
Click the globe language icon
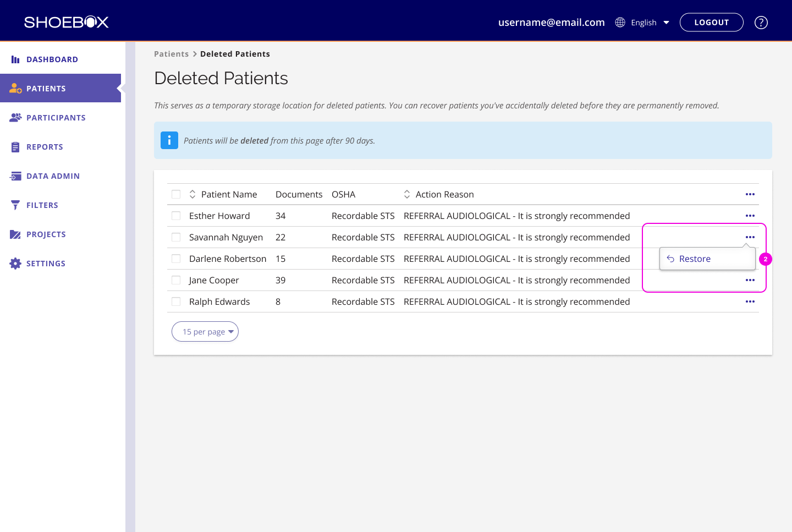click(x=620, y=23)
